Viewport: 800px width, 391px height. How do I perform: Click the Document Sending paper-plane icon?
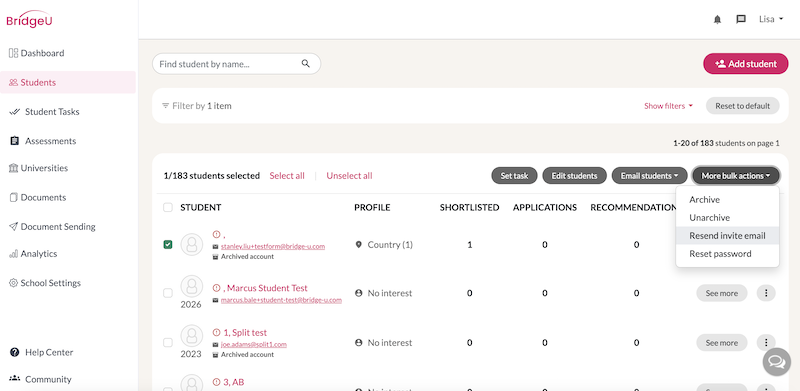click(14, 226)
